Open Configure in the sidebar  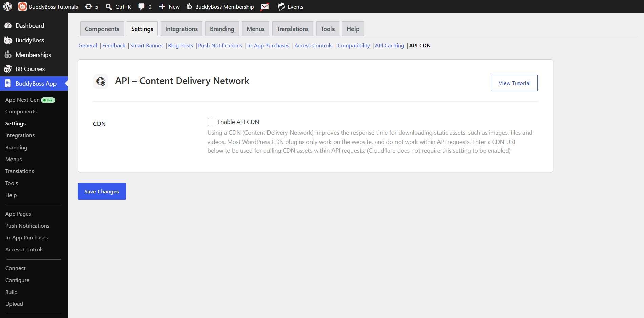[17, 280]
